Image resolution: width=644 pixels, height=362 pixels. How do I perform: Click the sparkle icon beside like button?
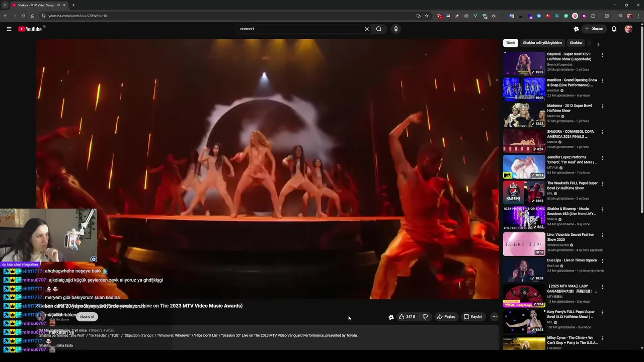point(391,317)
